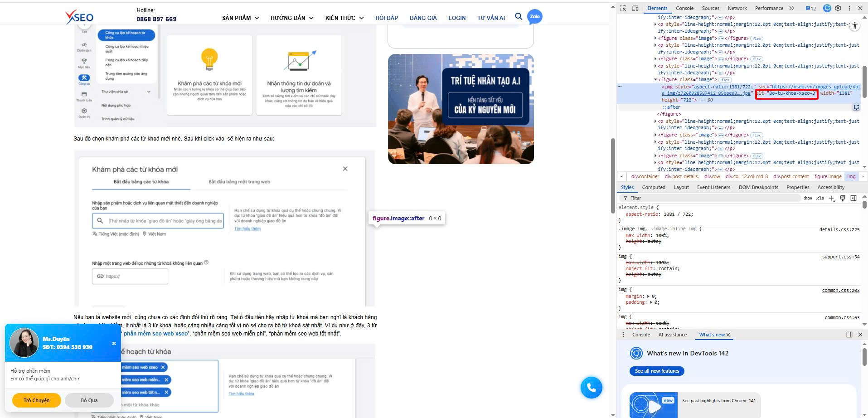Click the rendering emulation brush icon in Styles
Screen dimensions: 868x418
pyautogui.click(x=842, y=198)
